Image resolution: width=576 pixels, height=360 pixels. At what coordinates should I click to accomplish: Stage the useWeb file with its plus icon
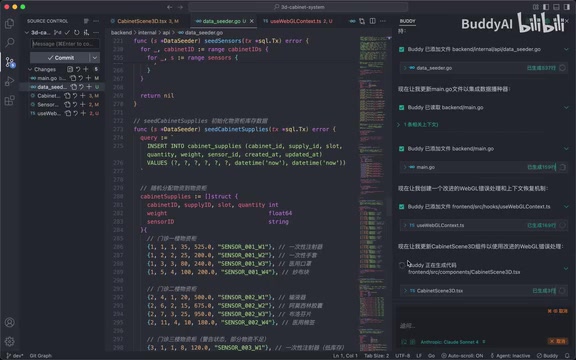coord(83,113)
